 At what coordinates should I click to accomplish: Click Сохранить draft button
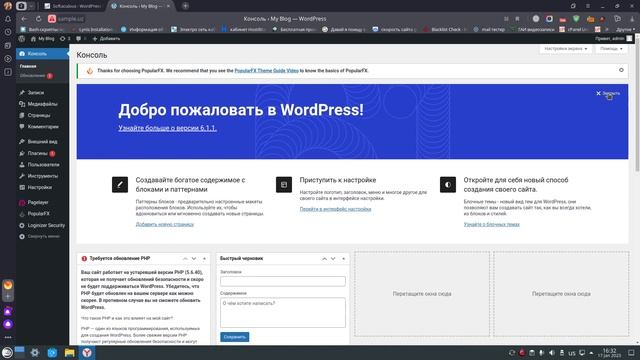click(x=235, y=337)
